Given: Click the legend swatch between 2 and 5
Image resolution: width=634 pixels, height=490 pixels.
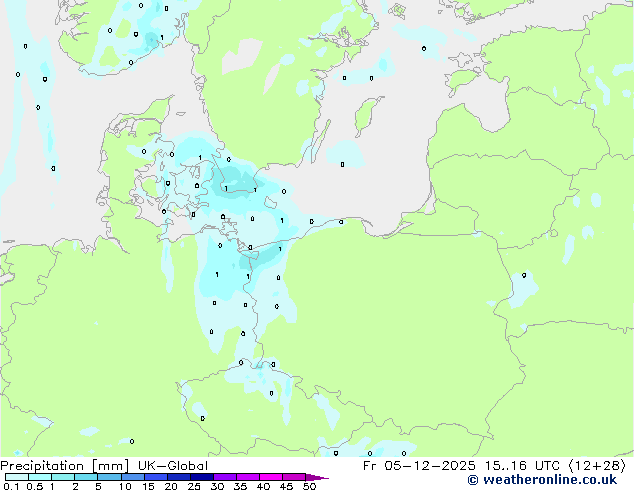Looking at the screenshot, I should (x=86, y=477).
